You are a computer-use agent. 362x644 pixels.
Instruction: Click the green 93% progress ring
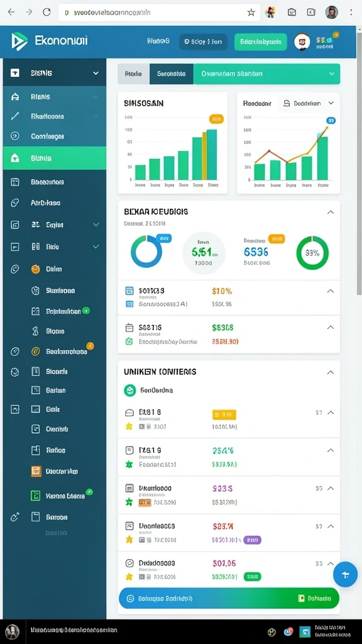[x=312, y=253]
